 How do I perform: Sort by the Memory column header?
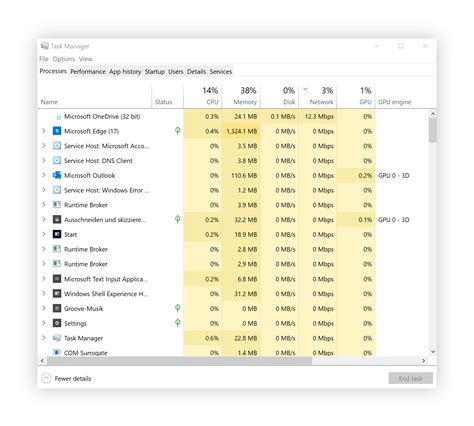(241, 96)
